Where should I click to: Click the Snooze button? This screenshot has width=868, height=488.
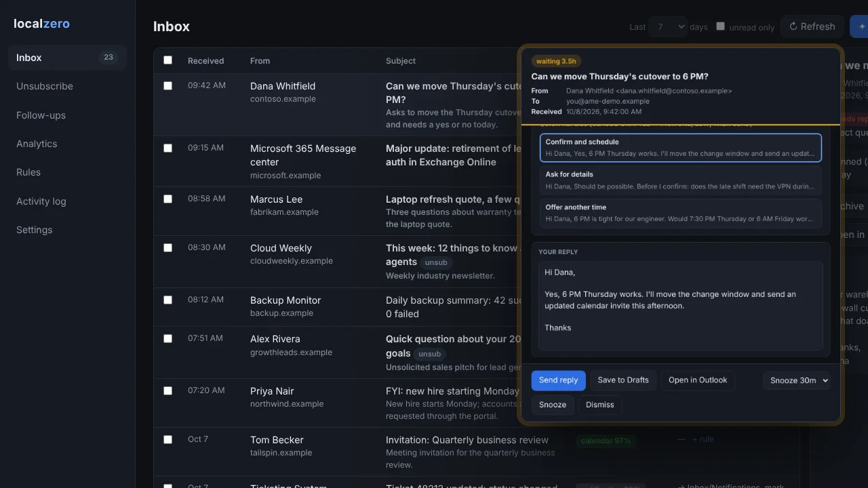(553, 405)
